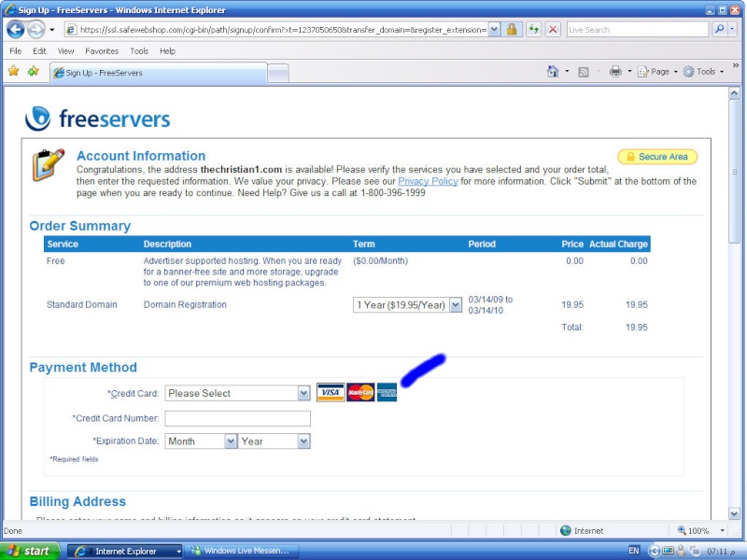Click the Credit Card Number field
This screenshot has width=747, height=560.
click(237, 418)
